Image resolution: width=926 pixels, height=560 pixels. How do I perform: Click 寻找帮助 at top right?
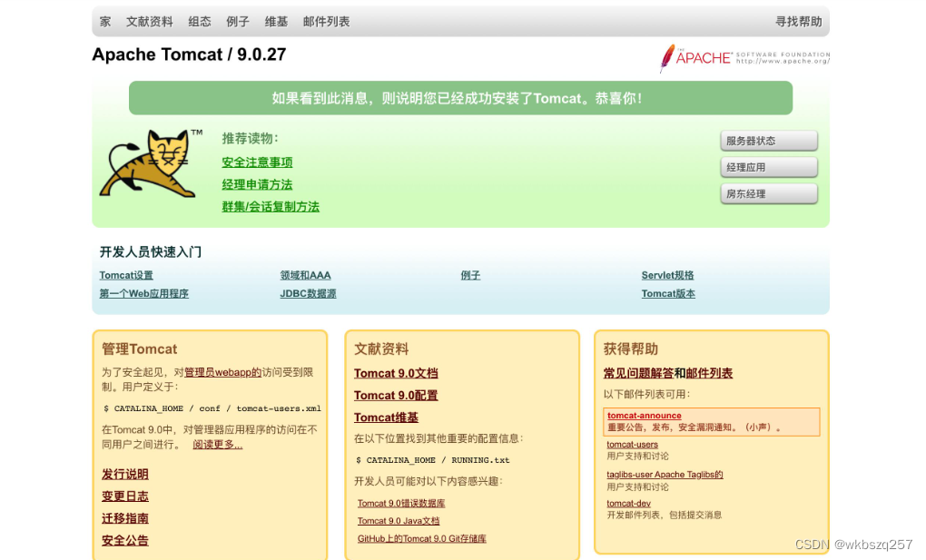click(x=798, y=22)
